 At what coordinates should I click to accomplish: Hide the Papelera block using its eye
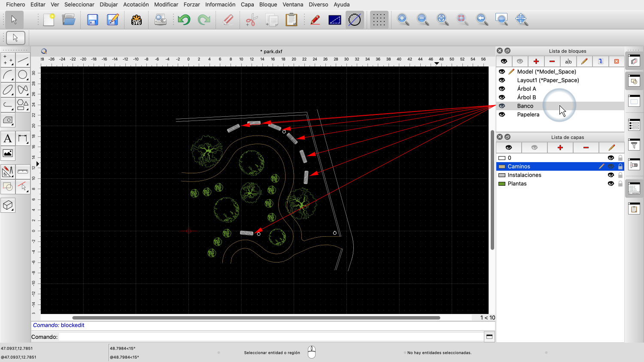click(502, 115)
